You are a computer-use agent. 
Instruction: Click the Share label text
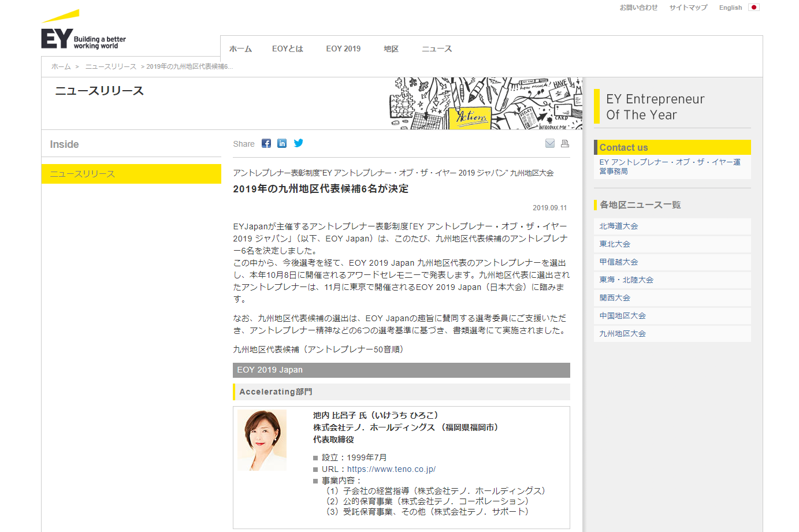point(244,144)
